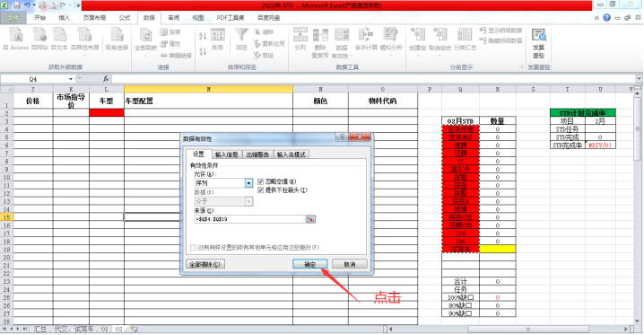Click the undo icon in quick access toolbar
This screenshot has width=644, height=335.
28,5
